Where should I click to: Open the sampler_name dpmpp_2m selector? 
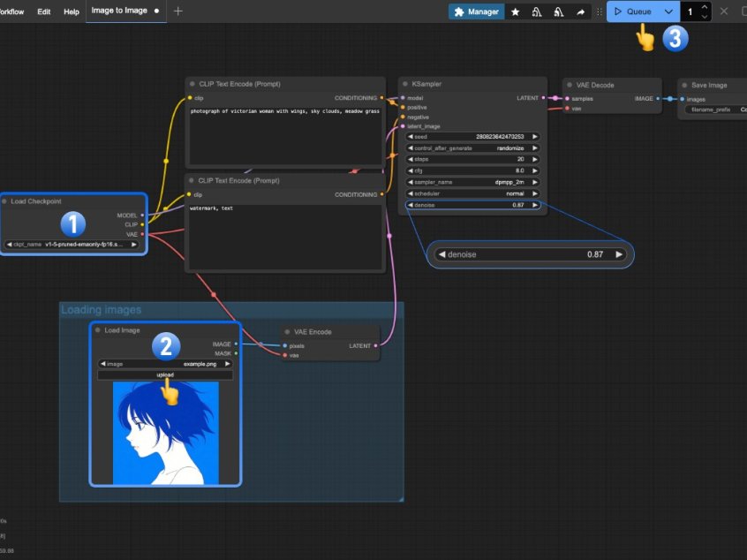tap(472, 182)
